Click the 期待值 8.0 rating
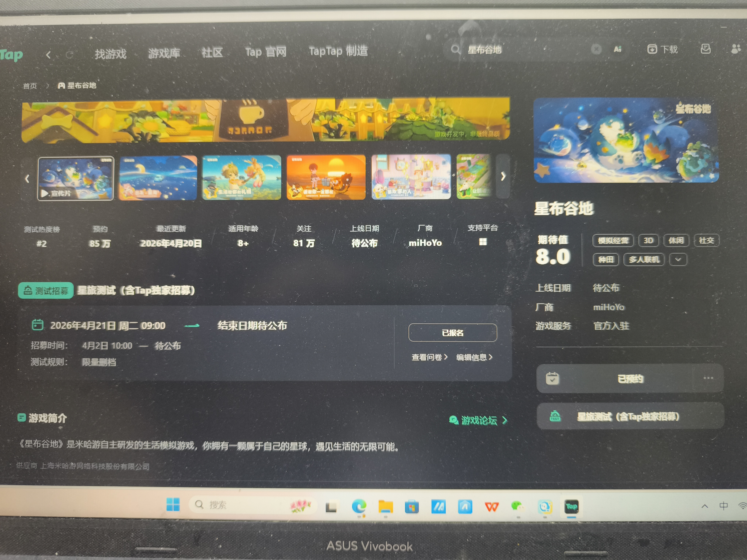Viewport: 747px width, 560px height. point(553,250)
